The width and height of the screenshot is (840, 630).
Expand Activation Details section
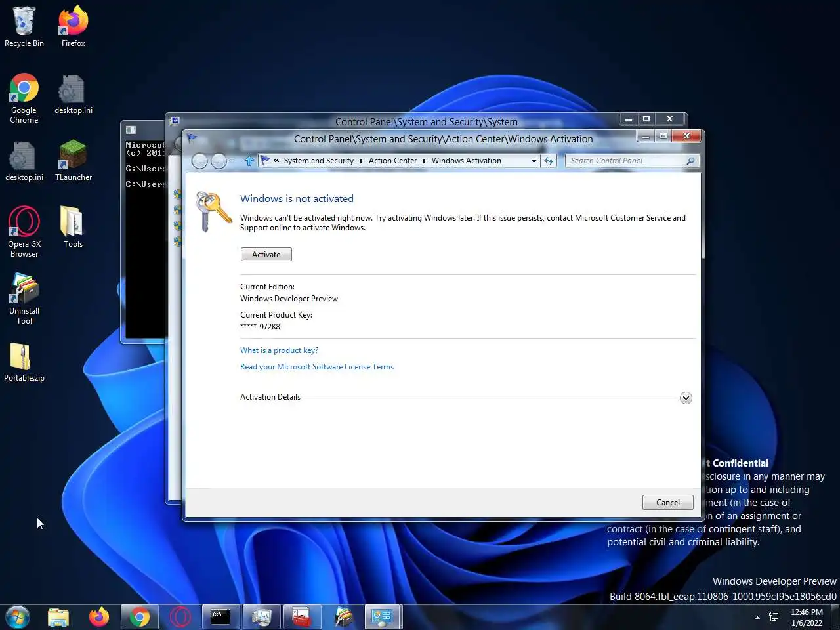(x=686, y=398)
